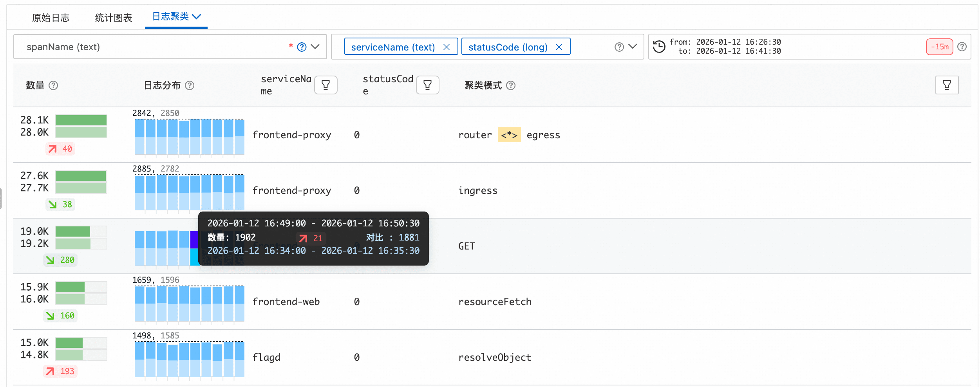Remove the statusCode (long) tag
This screenshot has height=387, width=980.
click(559, 47)
